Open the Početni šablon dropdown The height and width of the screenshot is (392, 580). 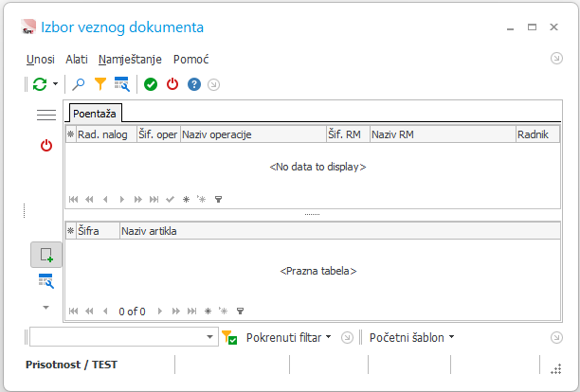pyautogui.click(x=411, y=337)
